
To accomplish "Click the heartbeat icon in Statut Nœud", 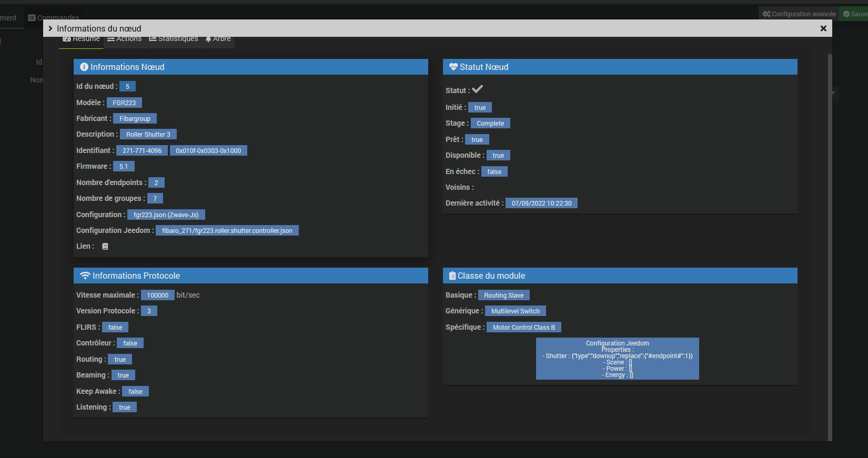I will pos(453,67).
